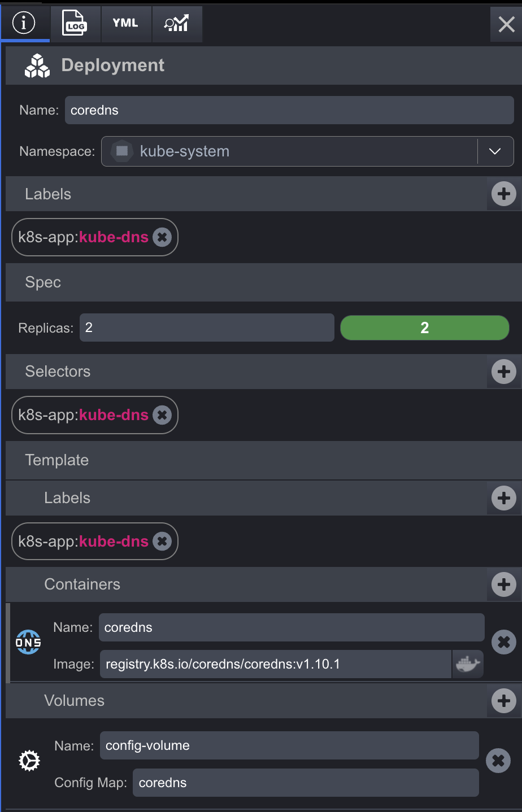Add a new deployment label

(x=504, y=194)
